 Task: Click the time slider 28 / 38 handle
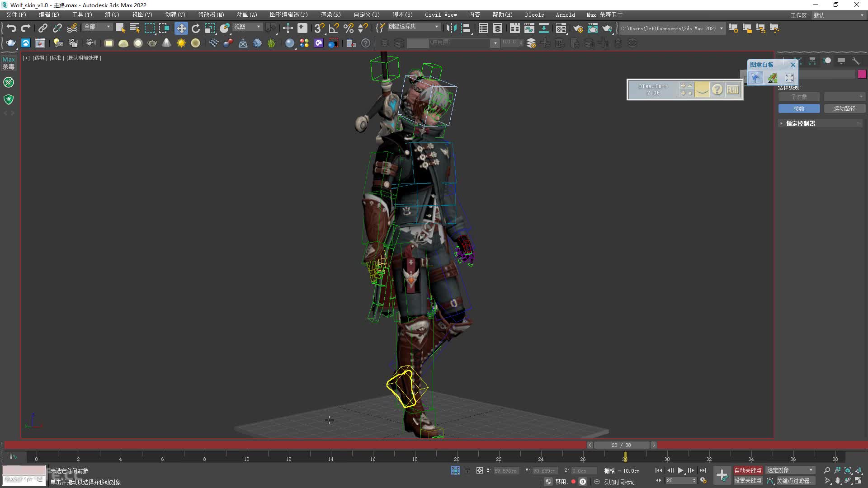point(621,445)
